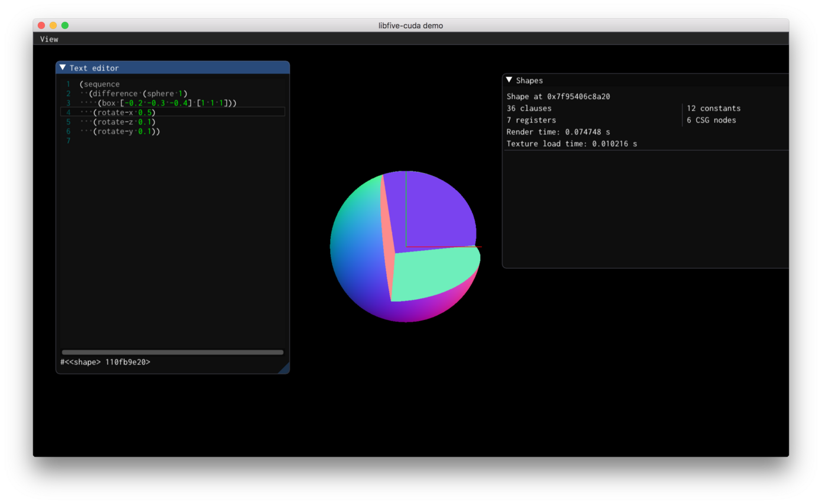Viewport: 822px width, 504px height.
Task: Collapse the Text editor panel triangle
Action: [x=63, y=67]
